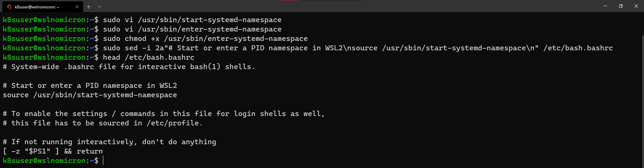Close the k8suser@wslnomicron tab
The width and height of the screenshot is (644, 168).
pyautogui.click(x=77, y=7)
